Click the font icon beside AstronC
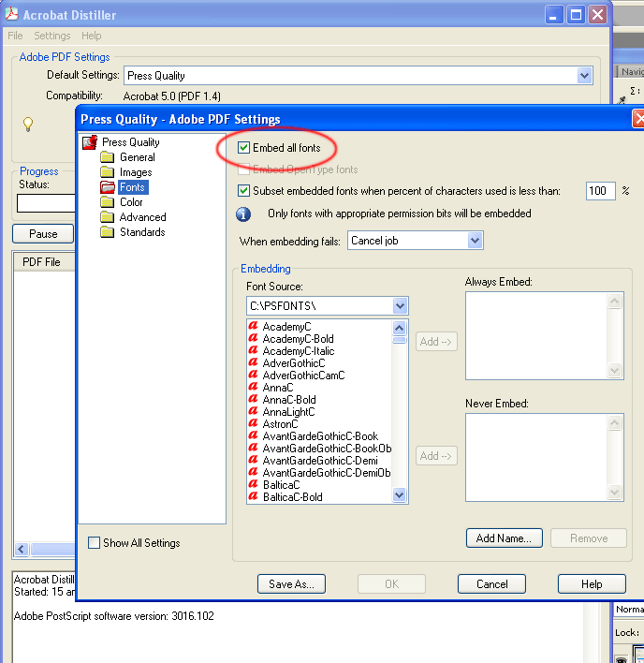644x663 pixels. click(x=253, y=423)
